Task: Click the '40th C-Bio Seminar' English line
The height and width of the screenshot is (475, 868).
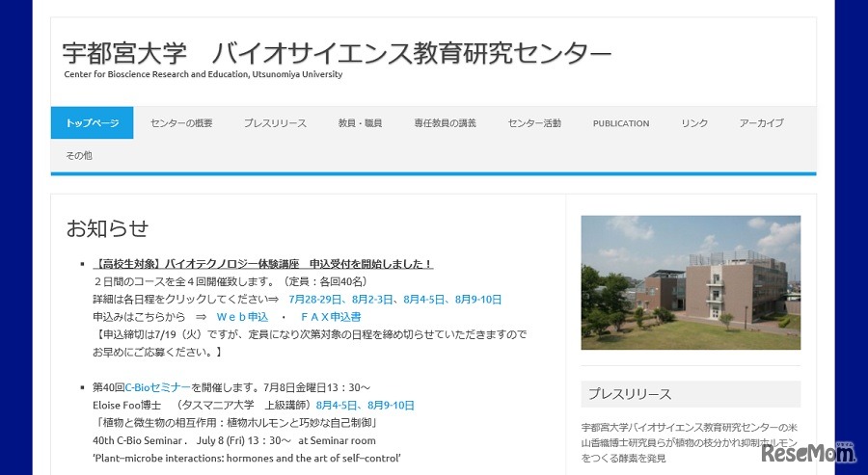Action: (x=234, y=440)
